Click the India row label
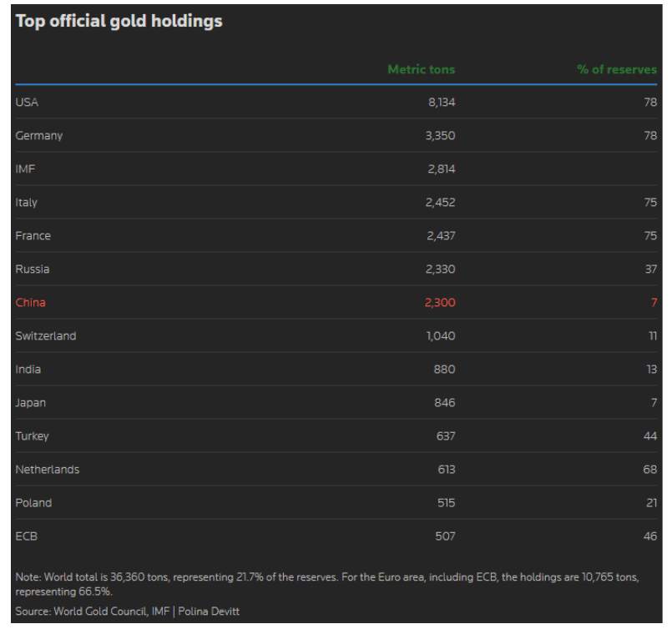 coord(28,370)
